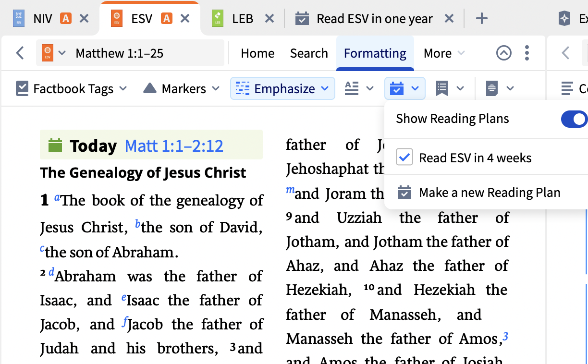Open the three-dot panel menu
This screenshot has height=364, width=588.
coord(527,53)
